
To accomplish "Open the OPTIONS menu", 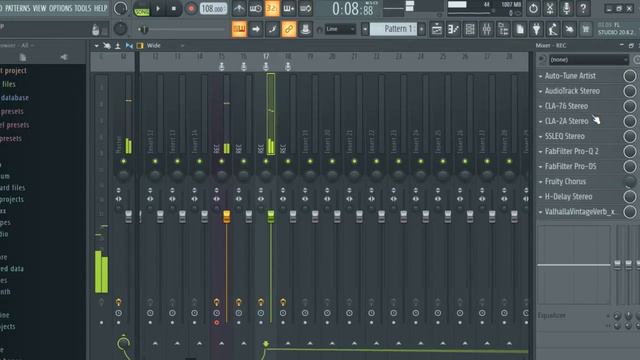I will click(x=60, y=8).
